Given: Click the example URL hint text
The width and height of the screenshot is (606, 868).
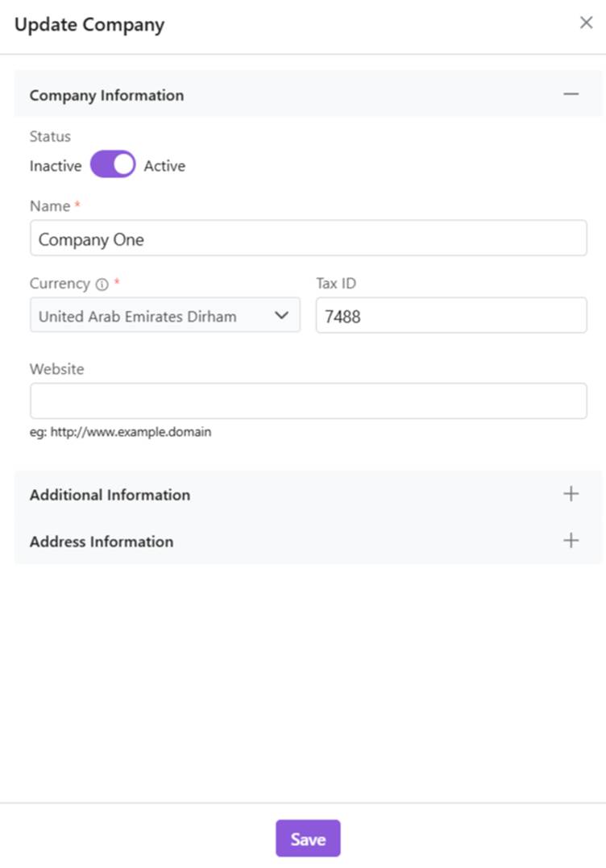Looking at the screenshot, I should [x=120, y=432].
